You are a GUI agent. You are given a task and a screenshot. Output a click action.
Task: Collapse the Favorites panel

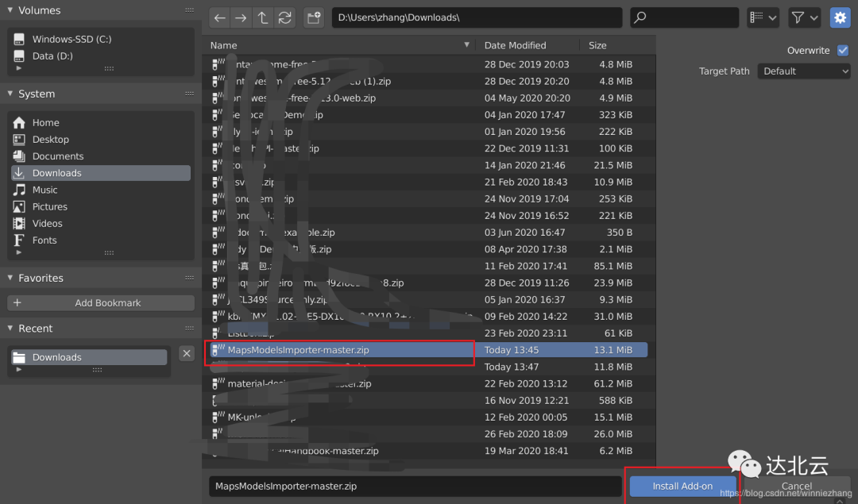point(10,278)
